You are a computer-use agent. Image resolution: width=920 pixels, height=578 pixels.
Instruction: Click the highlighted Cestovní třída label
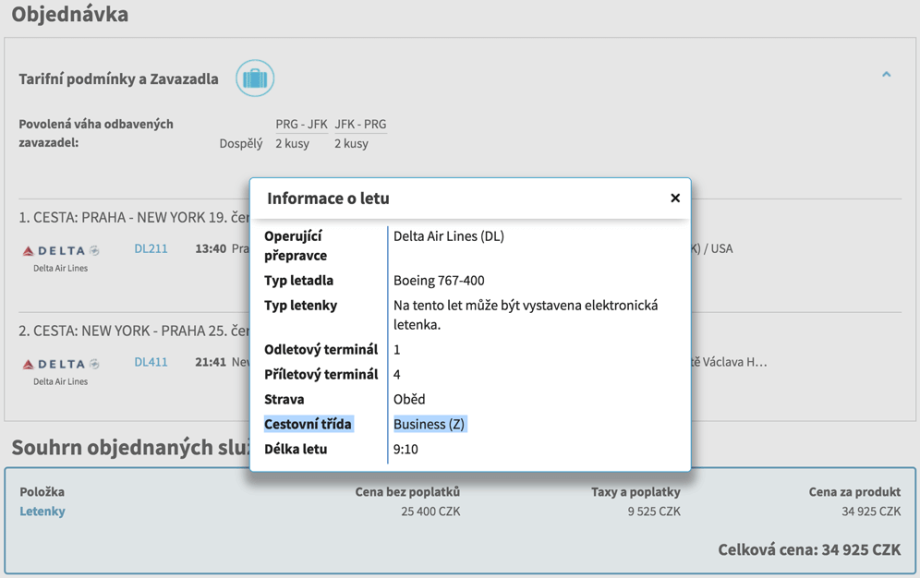pos(308,424)
